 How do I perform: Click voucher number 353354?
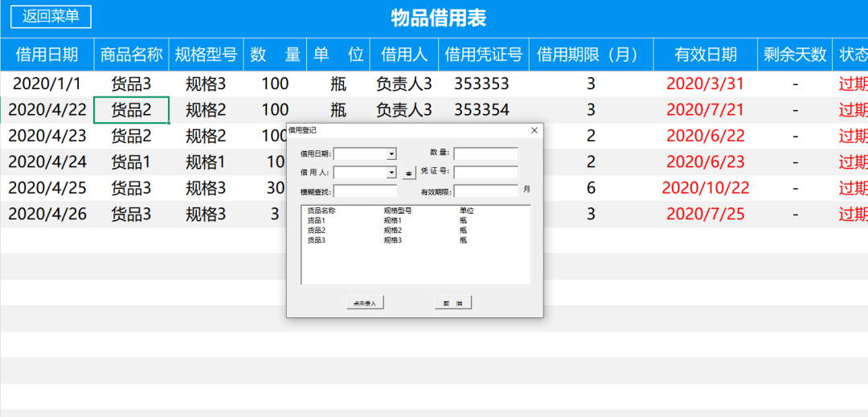[481, 110]
